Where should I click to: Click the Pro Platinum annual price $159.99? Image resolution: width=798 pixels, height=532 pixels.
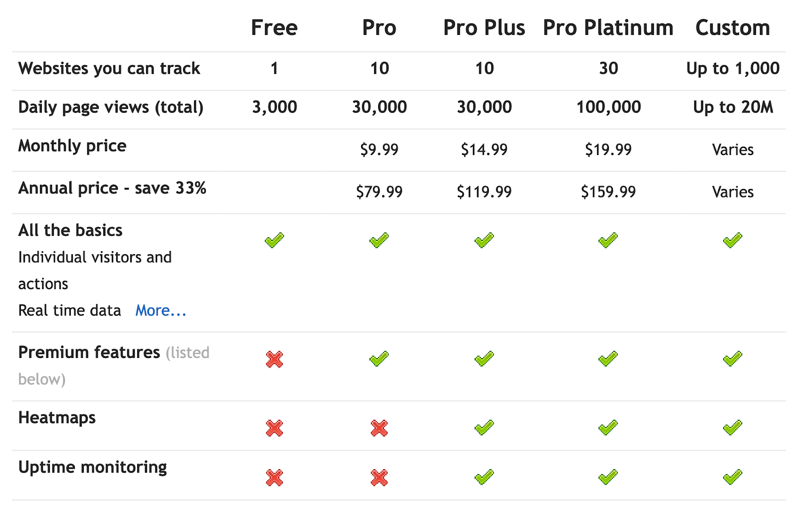(x=608, y=192)
